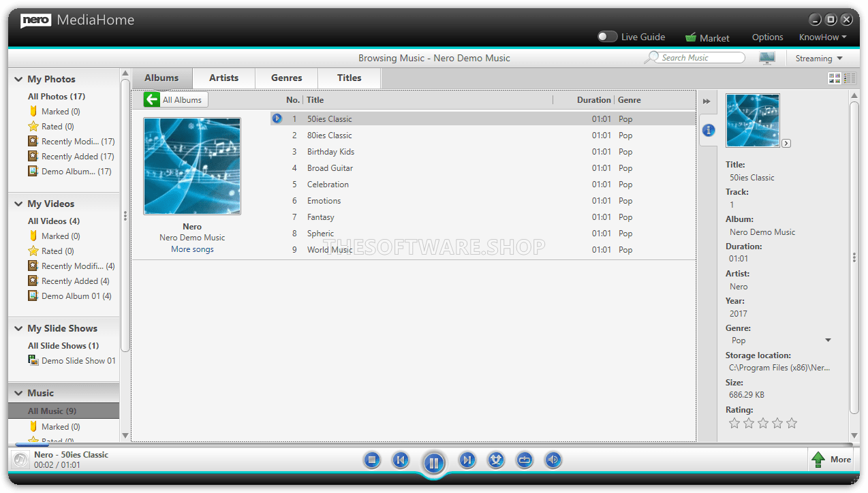Open Rated items under My Videos
The height and width of the screenshot is (493, 868).
(51, 251)
